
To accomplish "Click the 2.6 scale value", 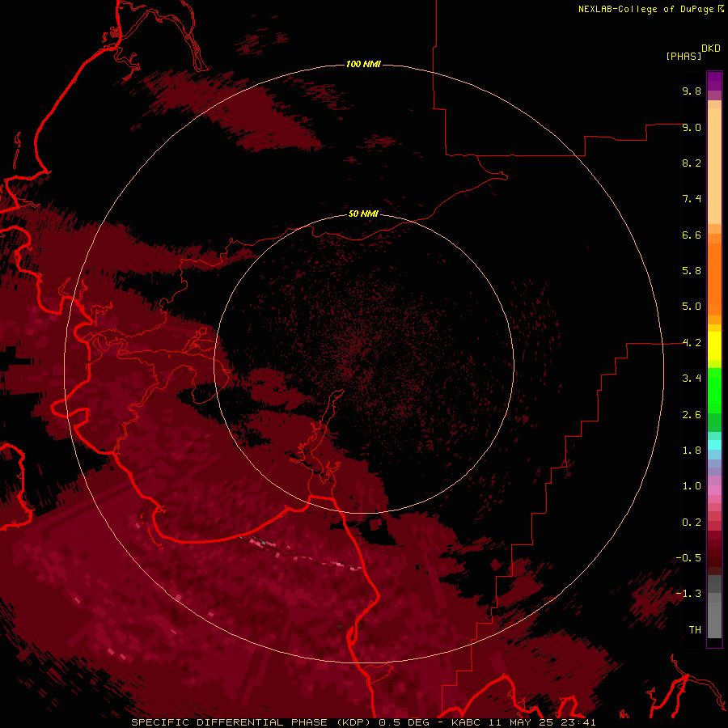I will (692, 415).
